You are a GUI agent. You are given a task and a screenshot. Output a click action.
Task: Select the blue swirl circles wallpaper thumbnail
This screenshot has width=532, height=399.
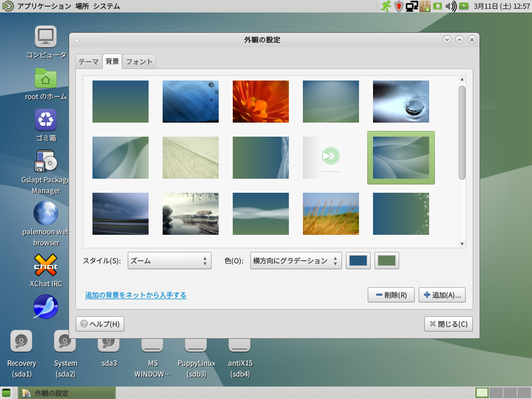(191, 101)
